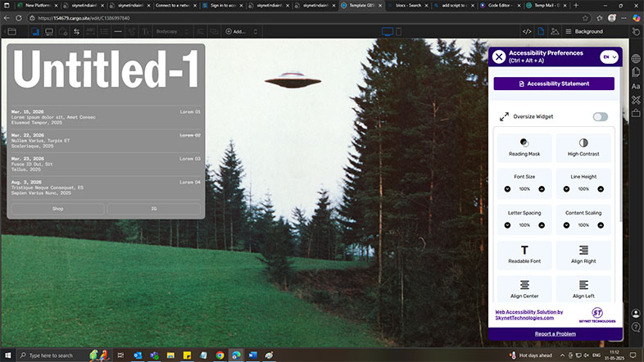644x362 pixels.
Task: Open the help question mark sidebar icon
Action: (636, 327)
